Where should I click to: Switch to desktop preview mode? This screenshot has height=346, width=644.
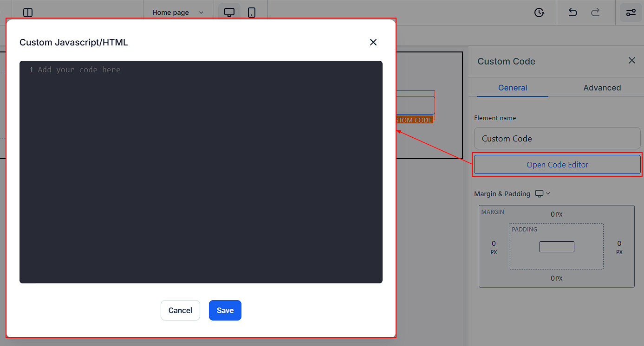(229, 13)
